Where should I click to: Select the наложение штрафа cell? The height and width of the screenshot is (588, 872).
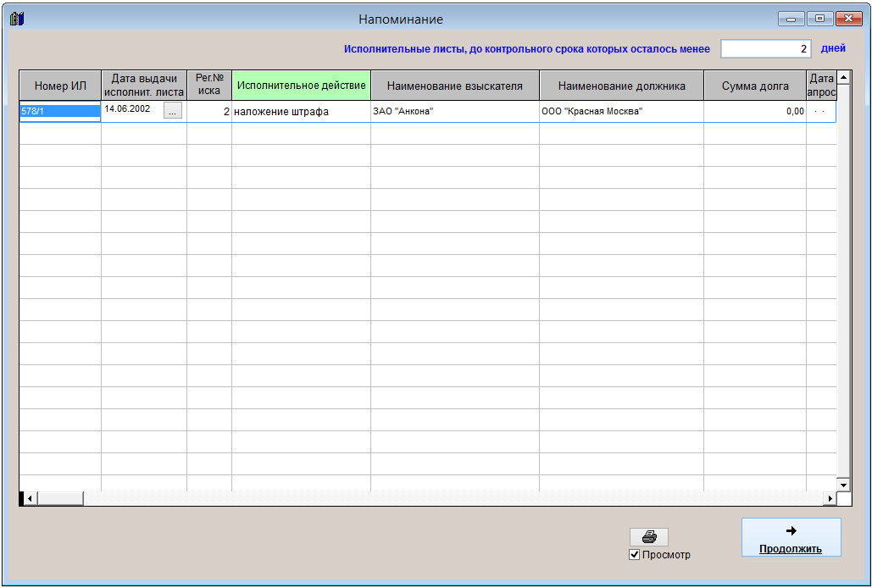[301, 112]
